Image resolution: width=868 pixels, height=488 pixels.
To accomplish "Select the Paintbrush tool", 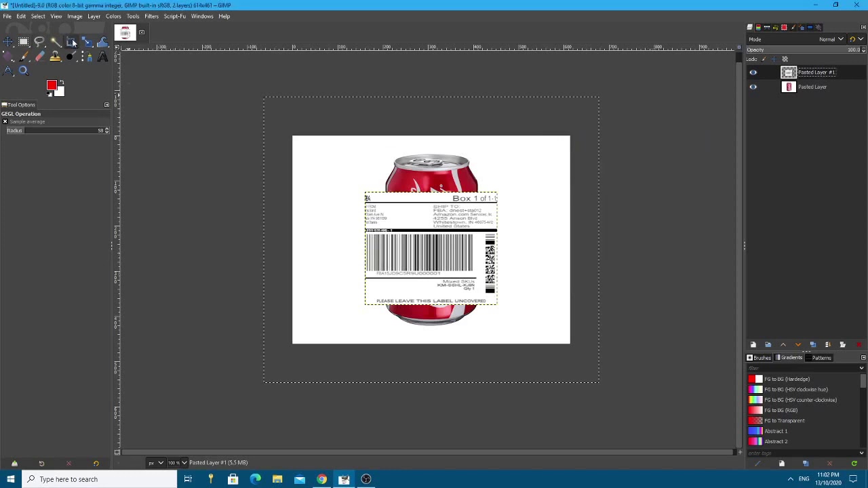I will coord(23,57).
